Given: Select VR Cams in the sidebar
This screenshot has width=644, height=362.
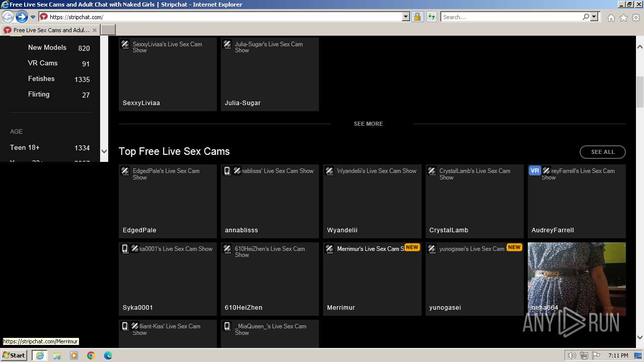Looking at the screenshot, I should tap(43, 63).
